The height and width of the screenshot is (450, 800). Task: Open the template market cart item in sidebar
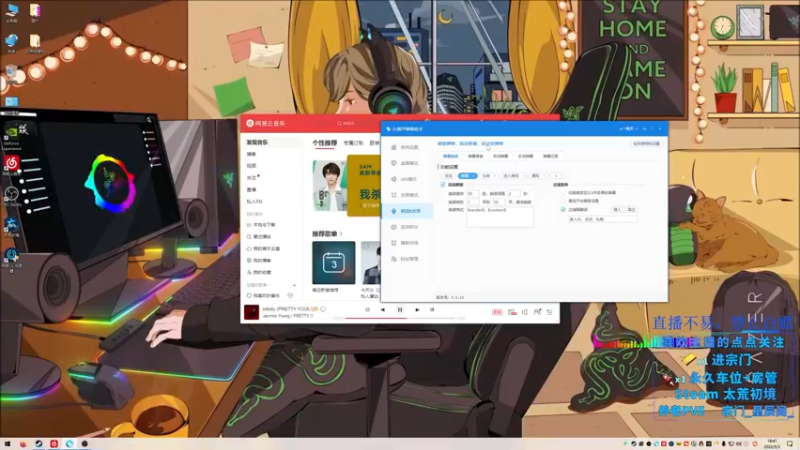tap(407, 243)
